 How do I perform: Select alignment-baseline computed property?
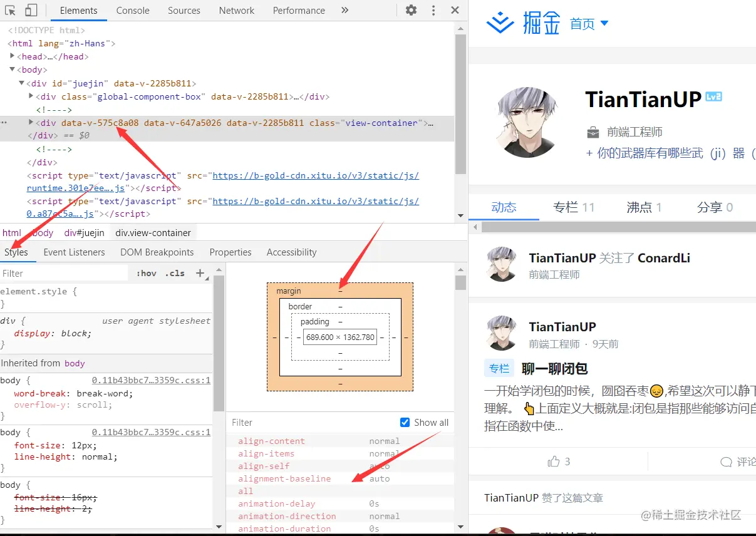click(x=284, y=479)
